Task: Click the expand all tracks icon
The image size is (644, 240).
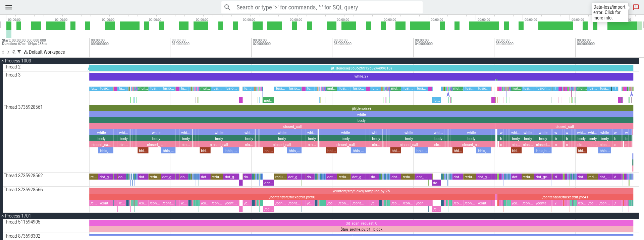Action: (x=3, y=52)
